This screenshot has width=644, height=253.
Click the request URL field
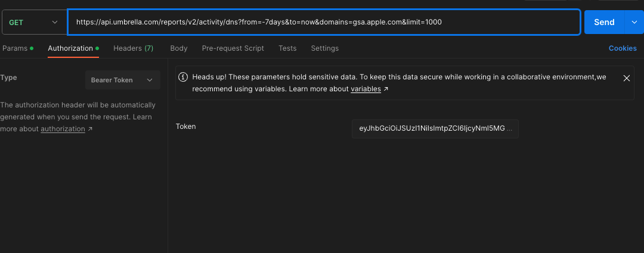[x=324, y=22]
